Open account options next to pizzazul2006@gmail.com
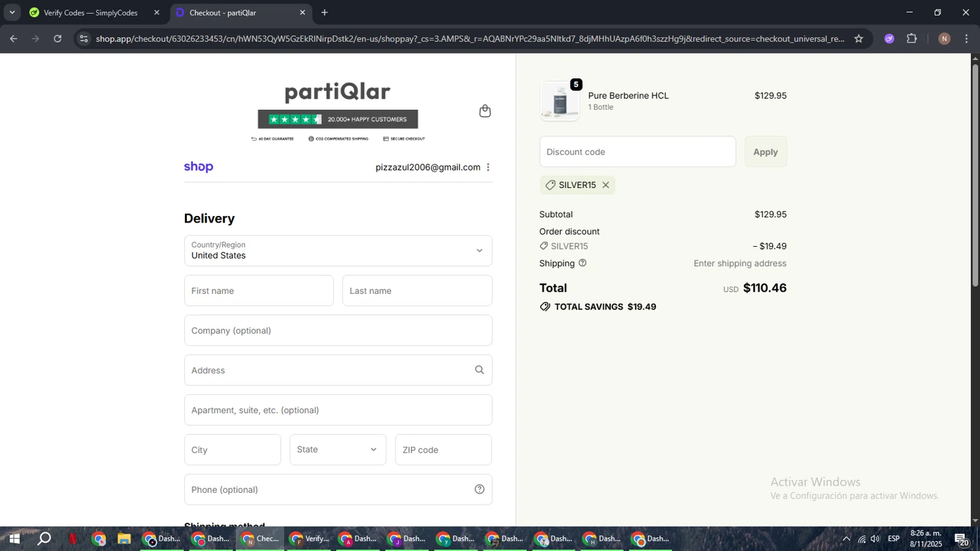 point(488,167)
